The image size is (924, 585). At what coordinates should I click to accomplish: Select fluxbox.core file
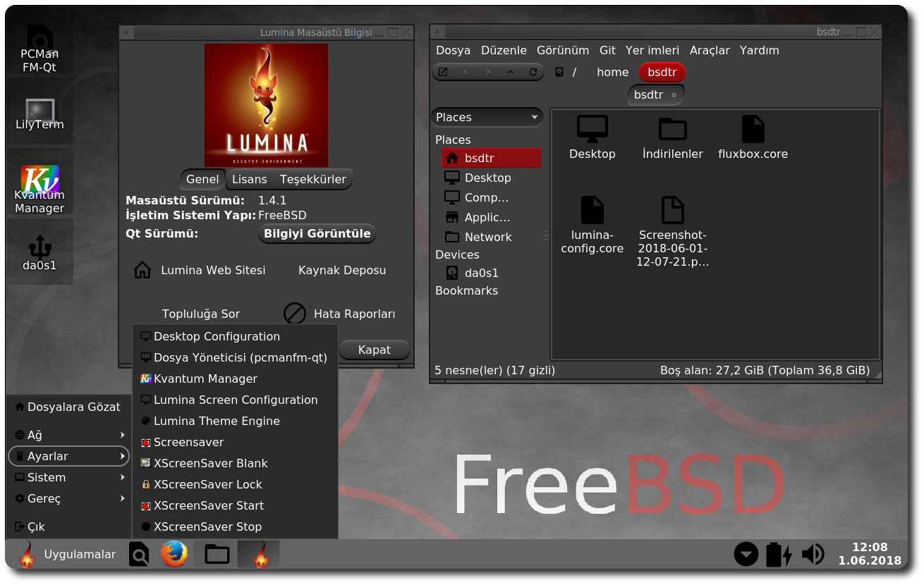coord(753,138)
